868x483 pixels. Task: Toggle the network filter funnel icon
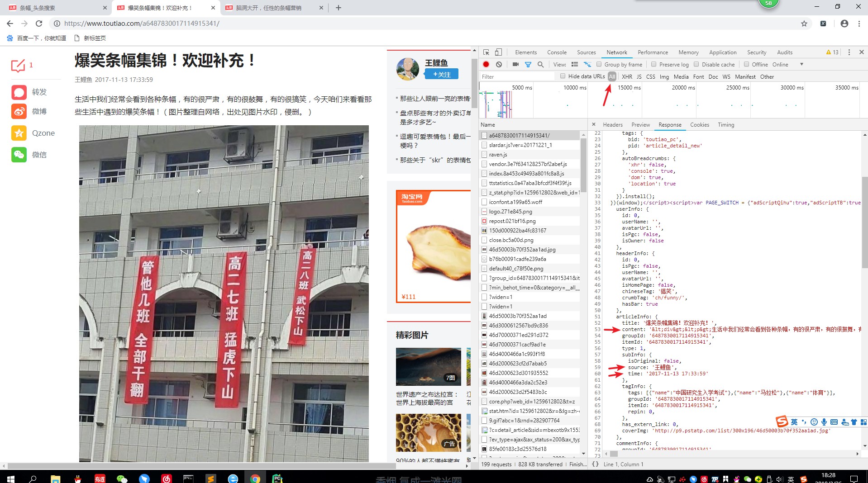point(528,65)
